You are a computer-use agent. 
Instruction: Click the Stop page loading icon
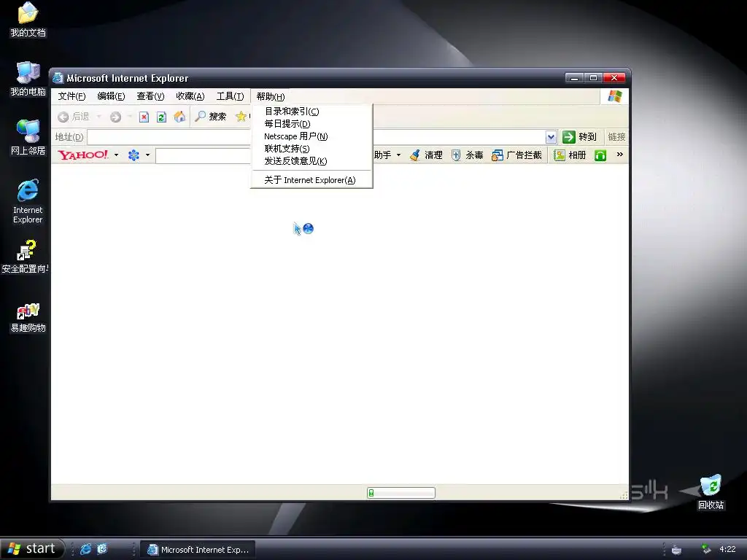(144, 117)
